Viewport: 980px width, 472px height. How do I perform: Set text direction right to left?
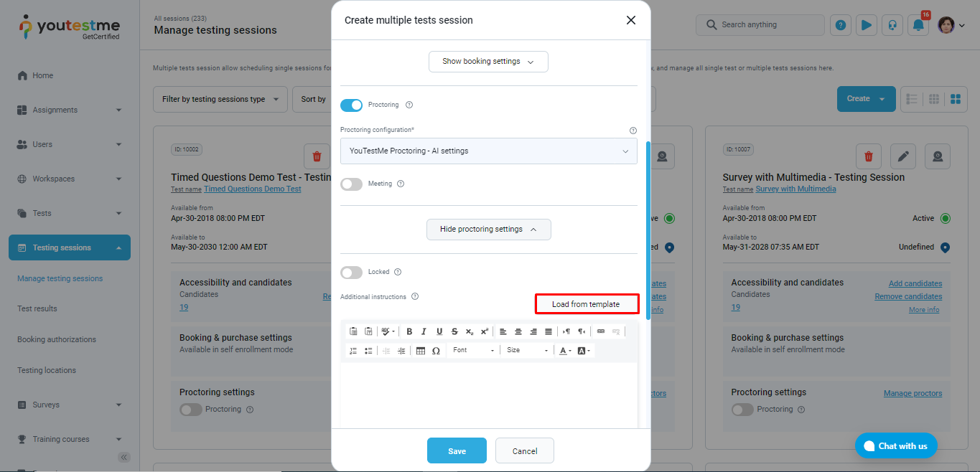point(582,331)
